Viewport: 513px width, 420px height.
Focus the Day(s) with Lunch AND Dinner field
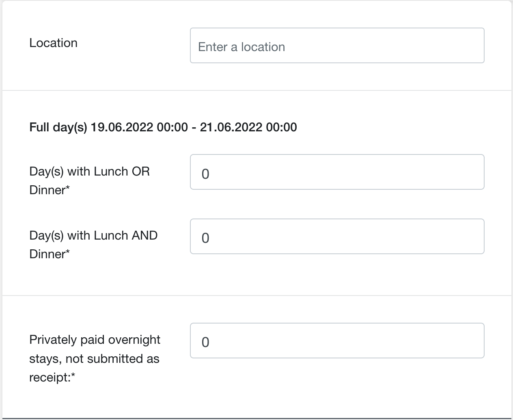coord(337,236)
